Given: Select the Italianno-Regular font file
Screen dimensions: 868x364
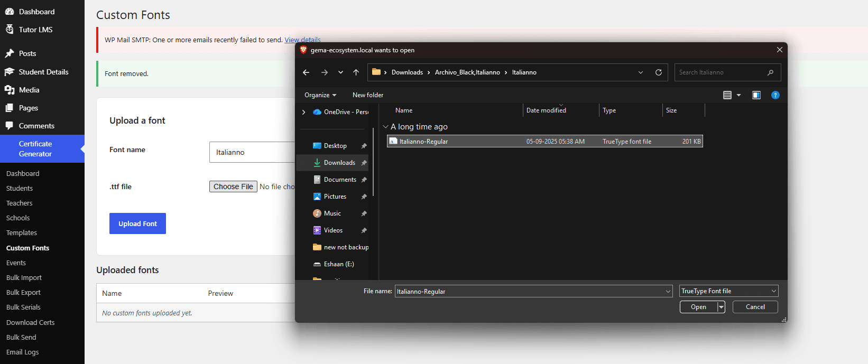Looking at the screenshot, I should (545, 142).
